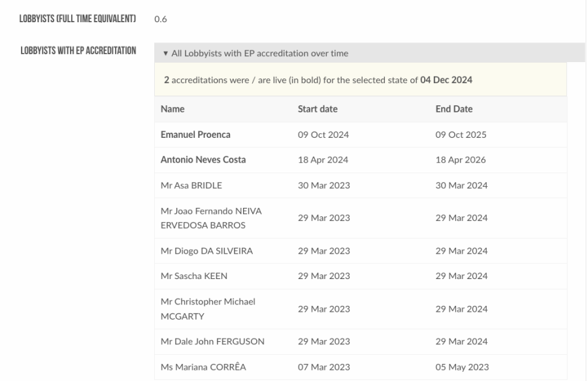Click the Start date column header
588x381 pixels.
pyautogui.click(x=318, y=109)
